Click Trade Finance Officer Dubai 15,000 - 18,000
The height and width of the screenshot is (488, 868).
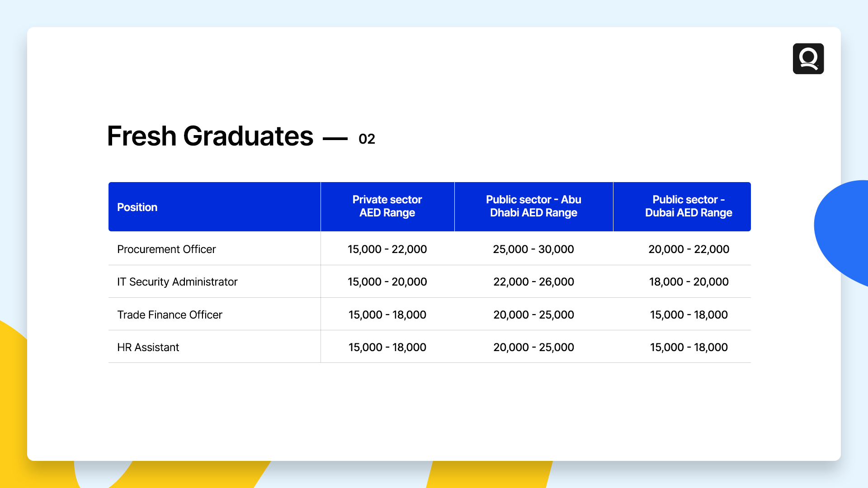pyautogui.click(x=689, y=315)
